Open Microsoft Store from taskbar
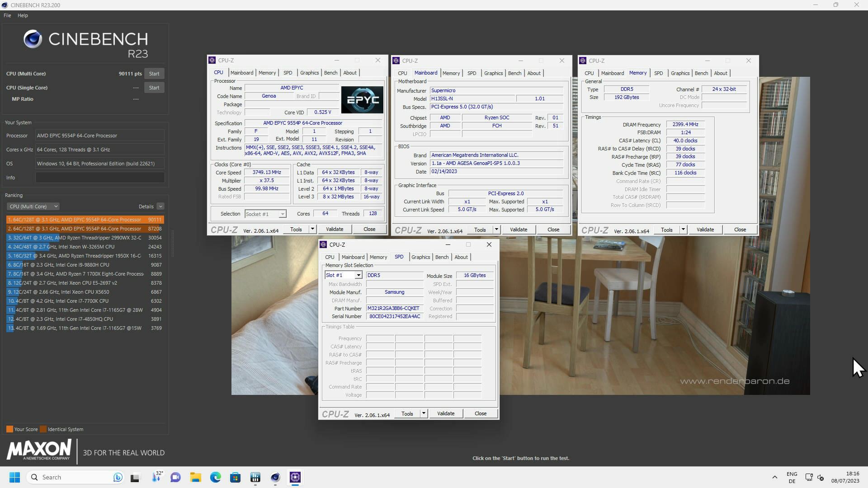The image size is (868, 488). [235, 477]
